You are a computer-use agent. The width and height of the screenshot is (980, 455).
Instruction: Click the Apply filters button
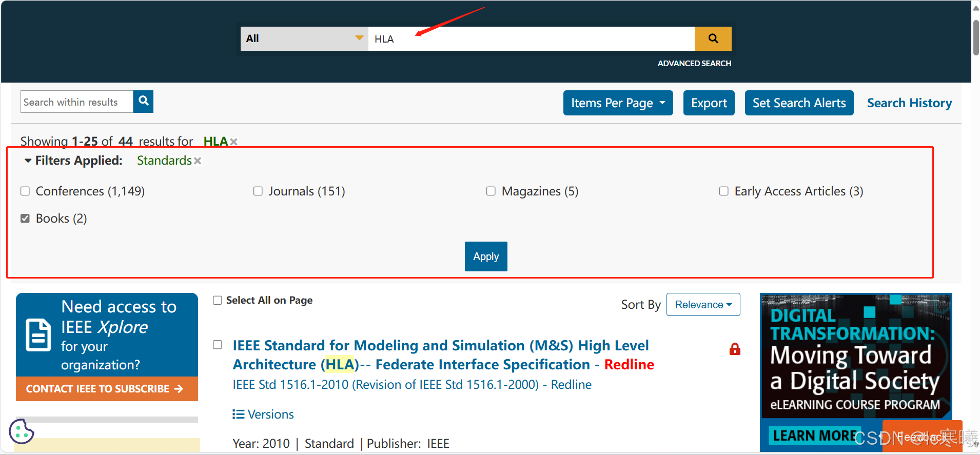[x=486, y=256]
